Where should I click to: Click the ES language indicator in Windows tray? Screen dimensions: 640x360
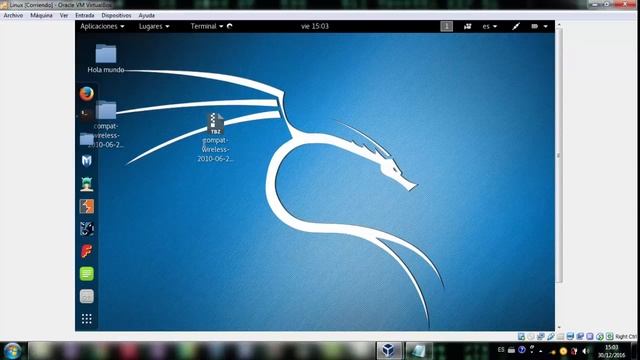click(x=501, y=350)
